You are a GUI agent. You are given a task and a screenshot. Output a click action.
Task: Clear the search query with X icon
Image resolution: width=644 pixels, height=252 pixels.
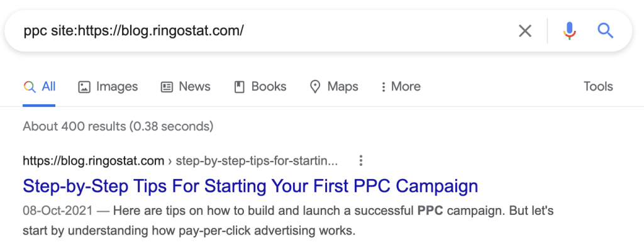pos(525,31)
